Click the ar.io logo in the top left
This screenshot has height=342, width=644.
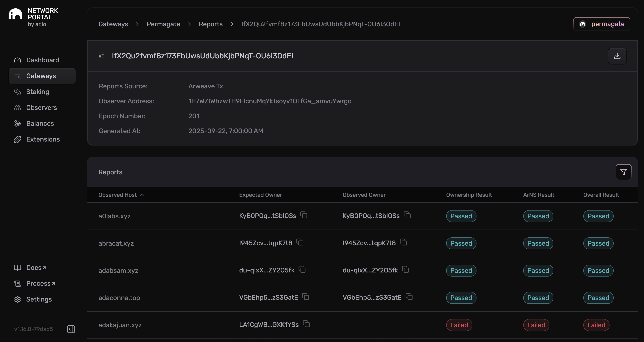(x=16, y=14)
